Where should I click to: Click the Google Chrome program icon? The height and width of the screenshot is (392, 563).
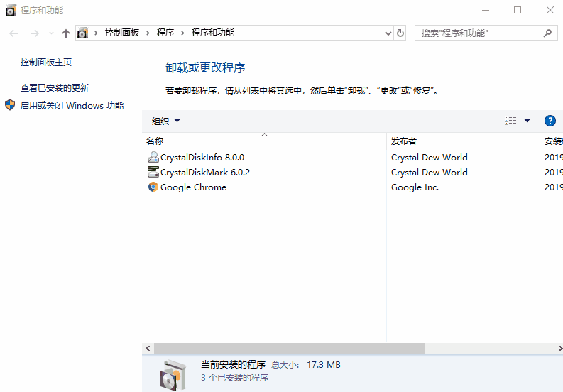(153, 187)
